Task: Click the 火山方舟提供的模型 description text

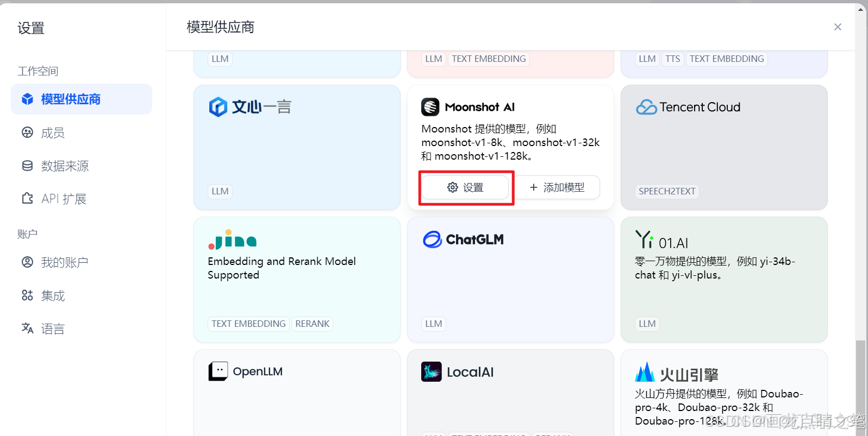Action: pos(719,407)
